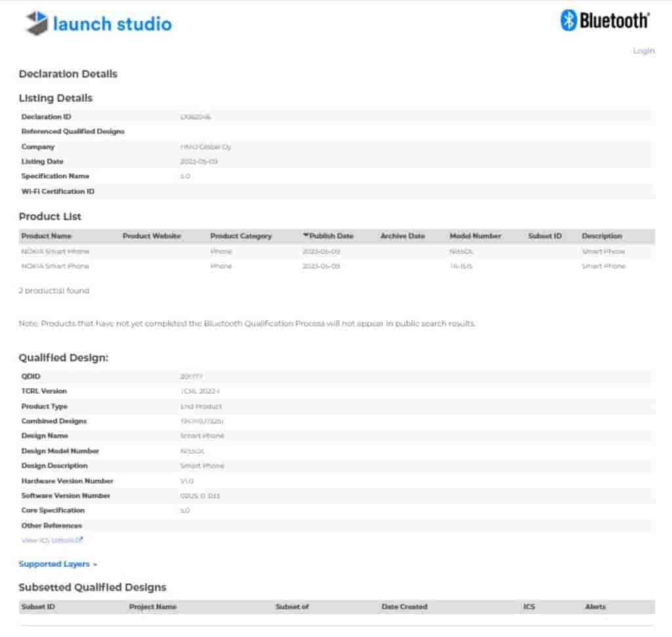672x637 pixels.
Task: Click the ICS column header in Subsetted Qualified Designs
Action: coord(529,607)
